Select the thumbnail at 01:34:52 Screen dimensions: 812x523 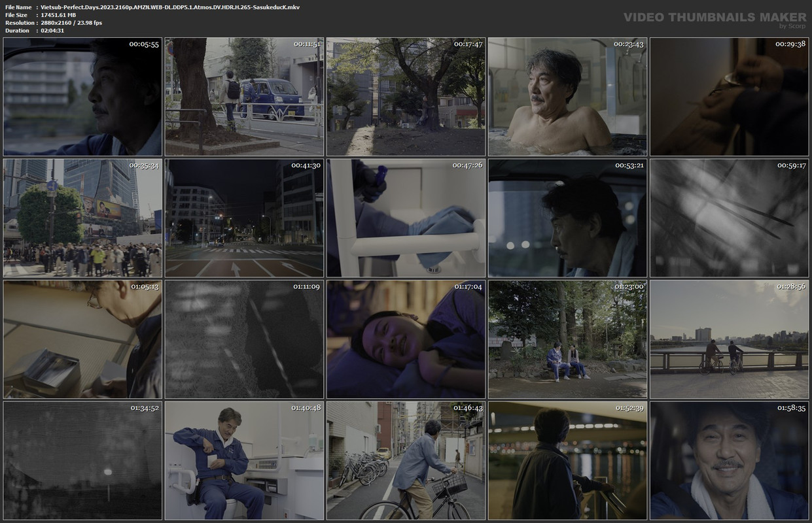(82, 461)
